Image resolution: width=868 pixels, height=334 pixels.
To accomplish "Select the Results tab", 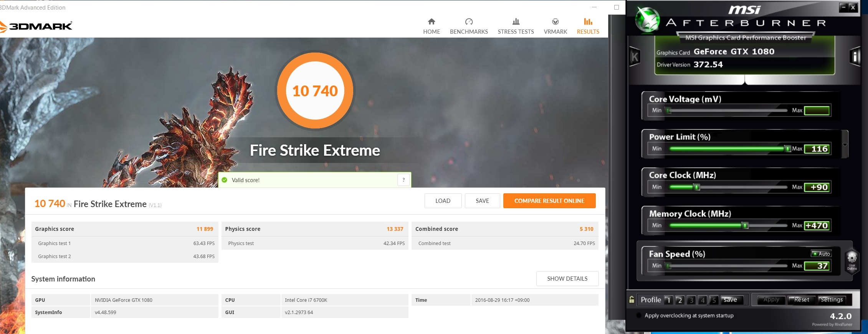I will point(588,26).
